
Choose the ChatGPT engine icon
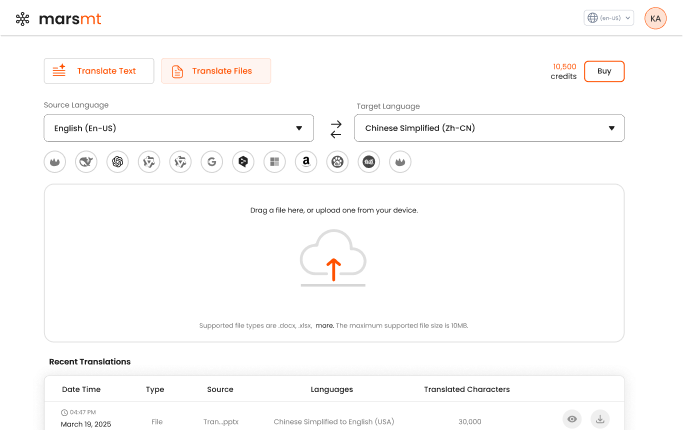click(x=118, y=161)
